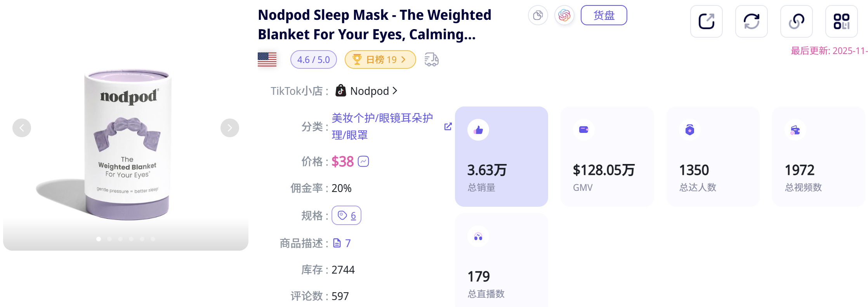Click the 4.6 / 5.0 rating badge
The height and width of the screenshot is (307, 868).
313,59
